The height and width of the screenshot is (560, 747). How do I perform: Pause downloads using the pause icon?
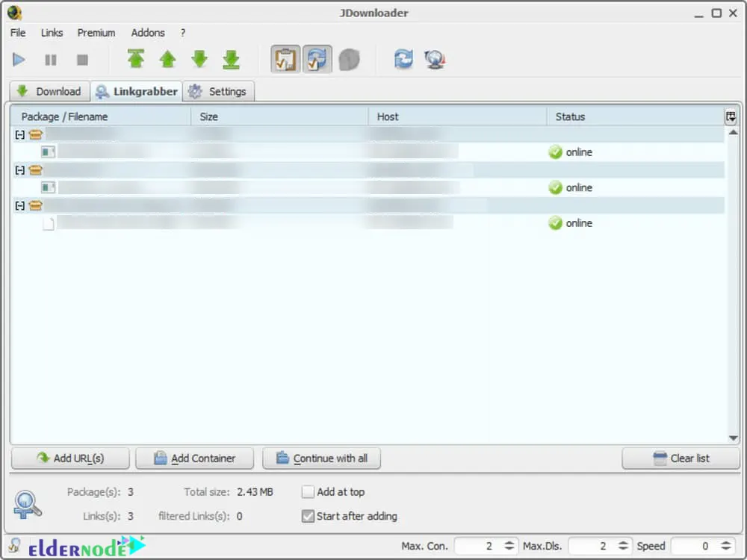(x=50, y=59)
